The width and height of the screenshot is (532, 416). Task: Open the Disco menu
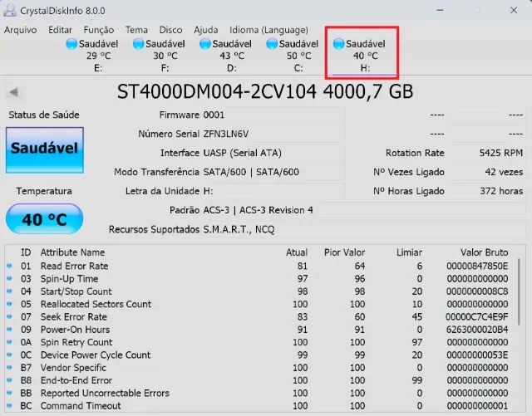170,30
